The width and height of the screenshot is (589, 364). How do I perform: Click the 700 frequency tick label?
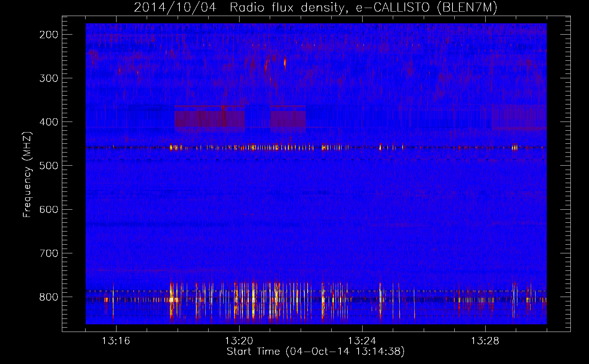pos(49,253)
